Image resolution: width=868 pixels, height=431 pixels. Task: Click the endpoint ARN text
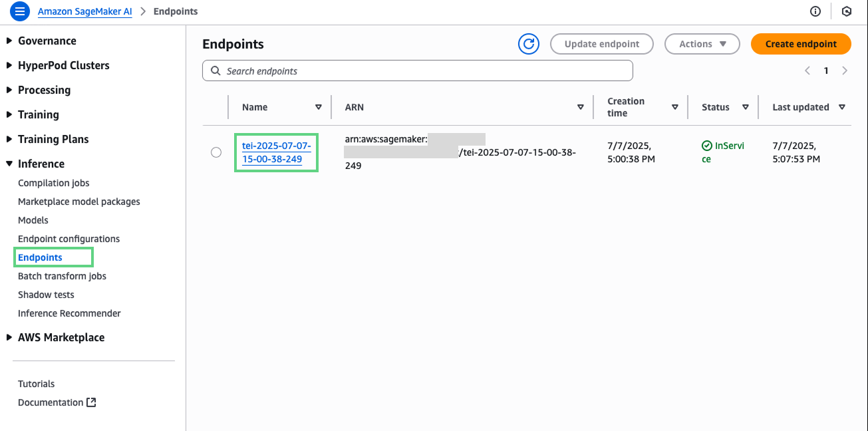(460, 152)
